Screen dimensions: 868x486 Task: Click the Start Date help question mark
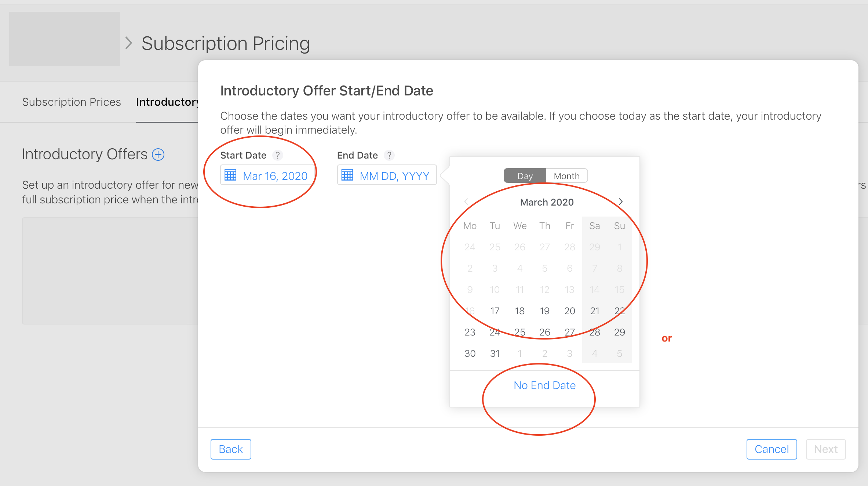tap(278, 155)
